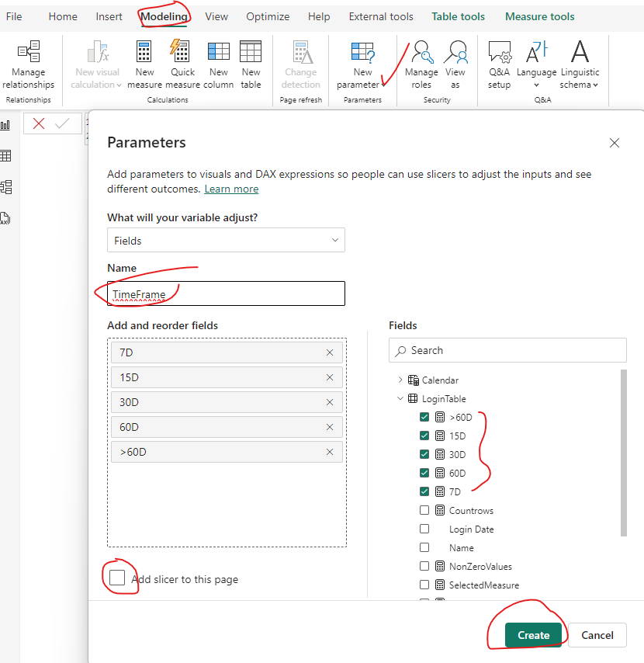
Task: Commit formula with checkmark icon
Action: pos(62,123)
